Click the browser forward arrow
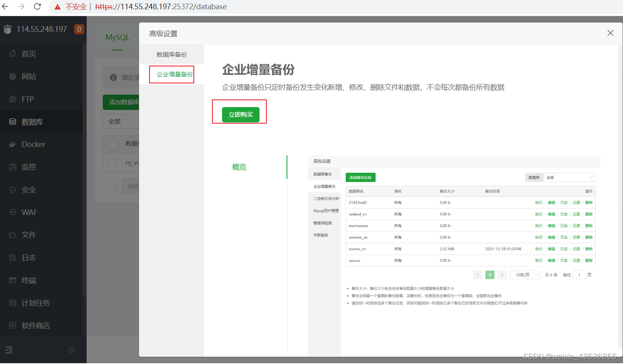Viewport: 623px width, 364px height. [21, 6]
